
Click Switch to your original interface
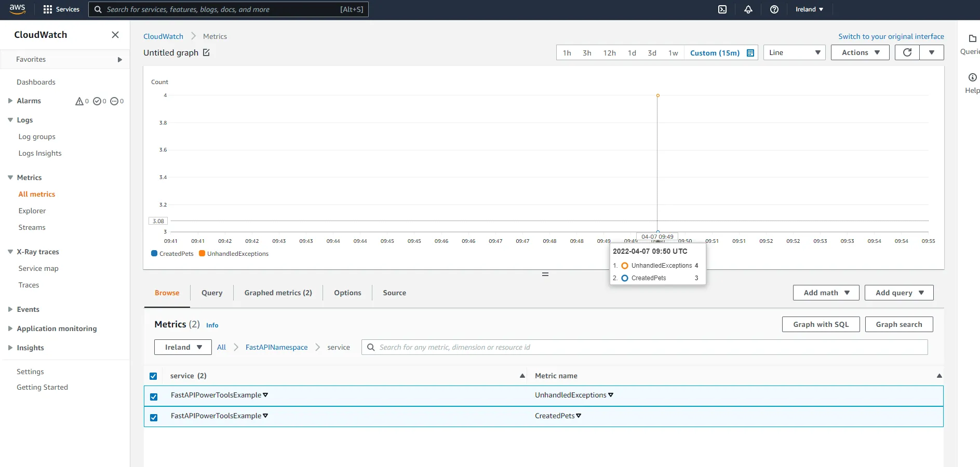[891, 36]
